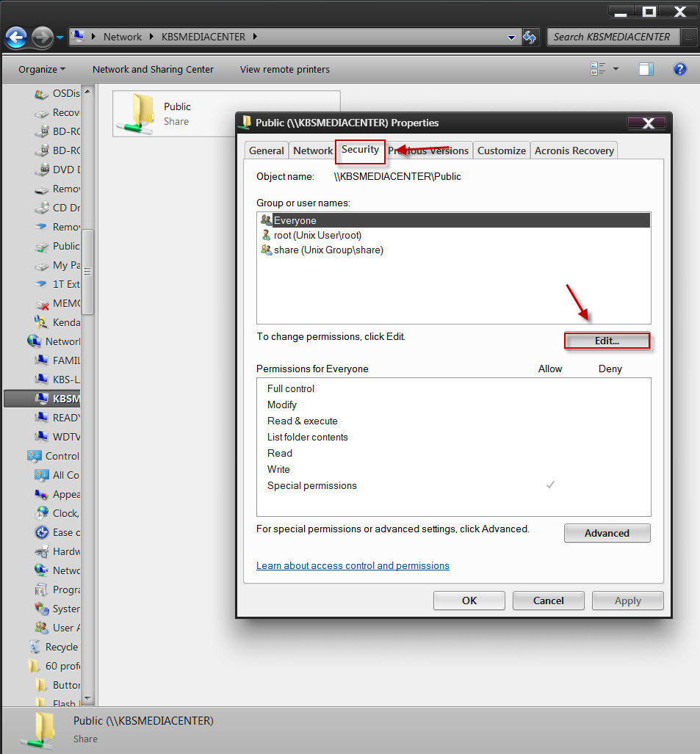Change the view with the views icon
This screenshot has height=754, width=700.
598,69
